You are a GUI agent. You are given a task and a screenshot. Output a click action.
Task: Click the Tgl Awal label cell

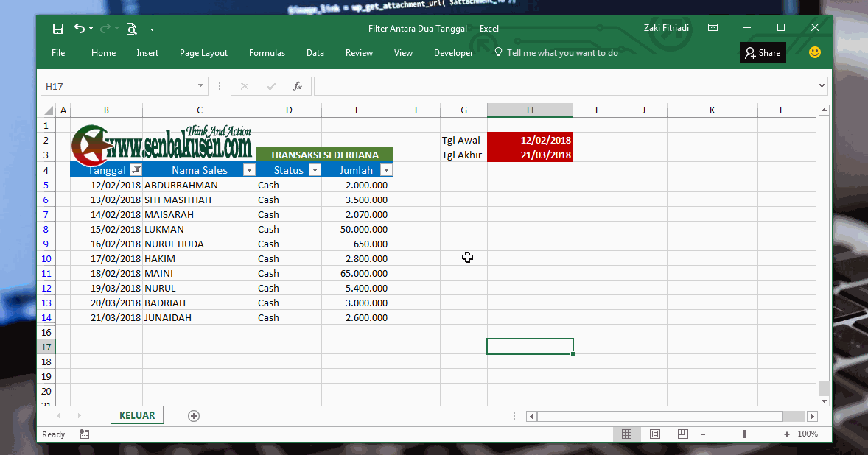pos(464,141)
